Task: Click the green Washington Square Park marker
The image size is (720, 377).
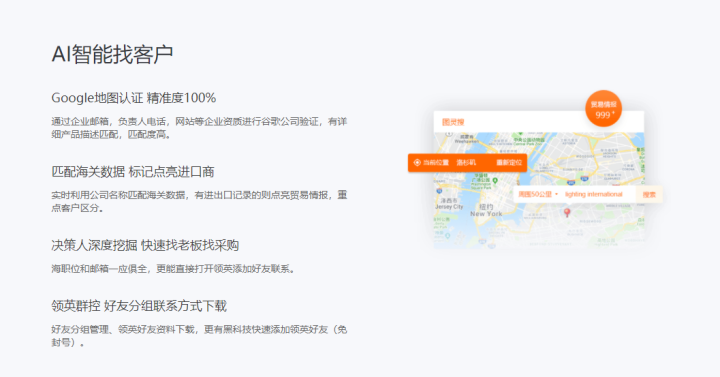Action: tap(495, 181)
